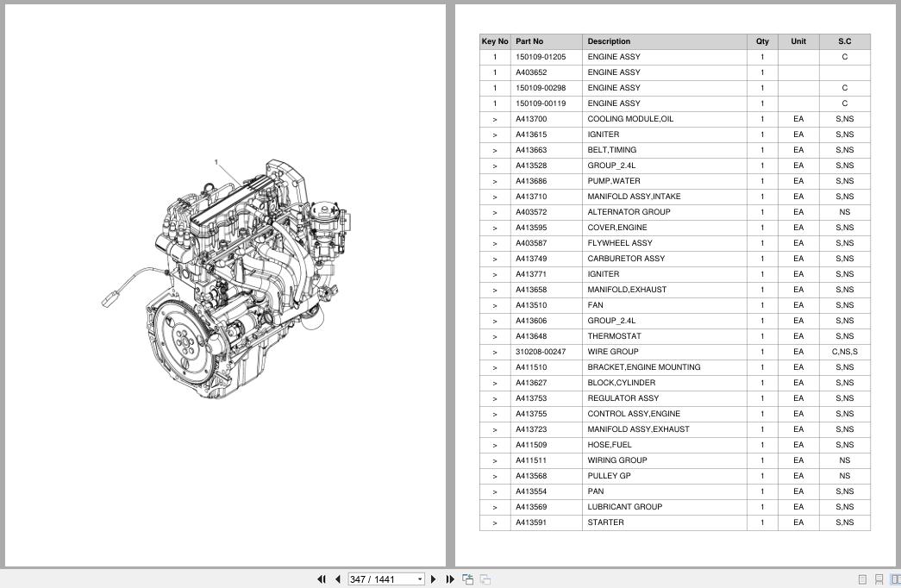This screenshot has height=588, width=901.
Task: Select part number A413528
Action: 531,166
